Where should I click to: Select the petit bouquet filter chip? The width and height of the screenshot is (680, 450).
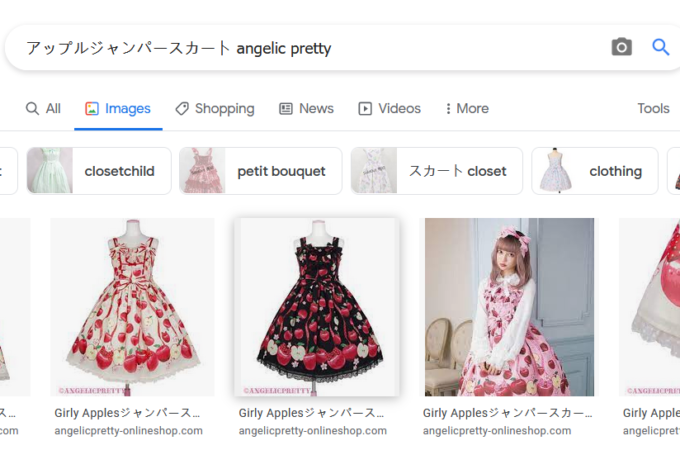pyautogui.click(x=260, y=171)
